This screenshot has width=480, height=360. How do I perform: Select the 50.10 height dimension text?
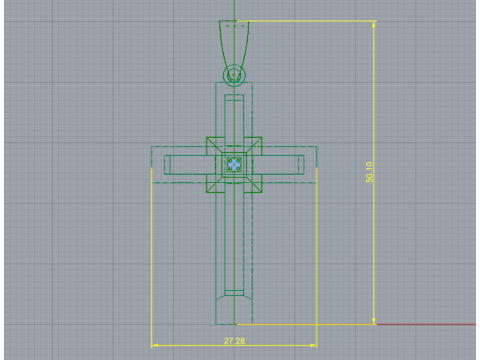click(x=369, y=172)
